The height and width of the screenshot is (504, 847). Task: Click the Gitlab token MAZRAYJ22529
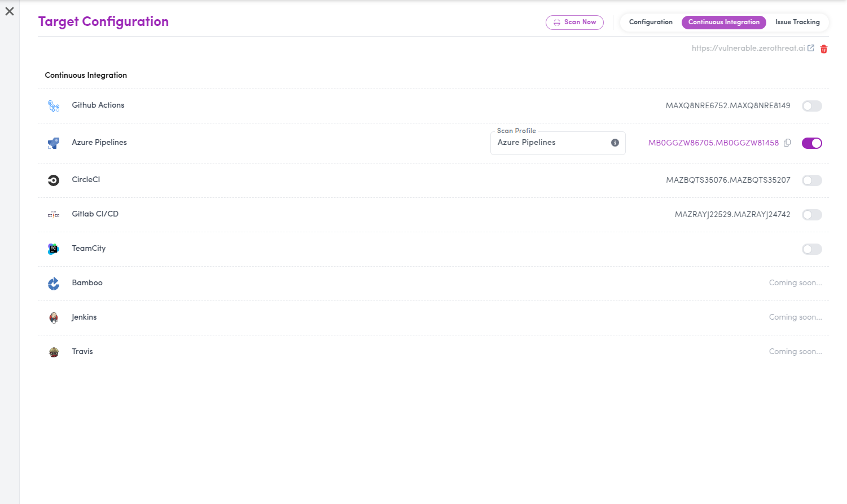point(732,214)
